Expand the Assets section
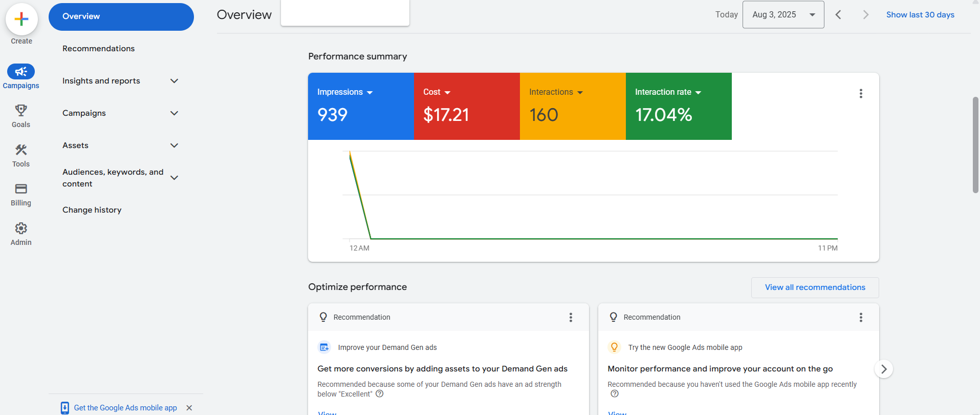The image size is (980, 415). 174,146
